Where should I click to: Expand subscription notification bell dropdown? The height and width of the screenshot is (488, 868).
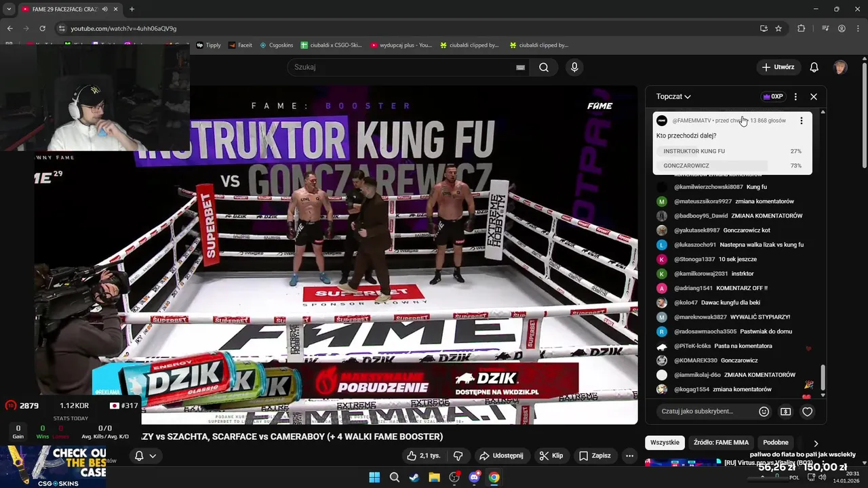point(145,455)
